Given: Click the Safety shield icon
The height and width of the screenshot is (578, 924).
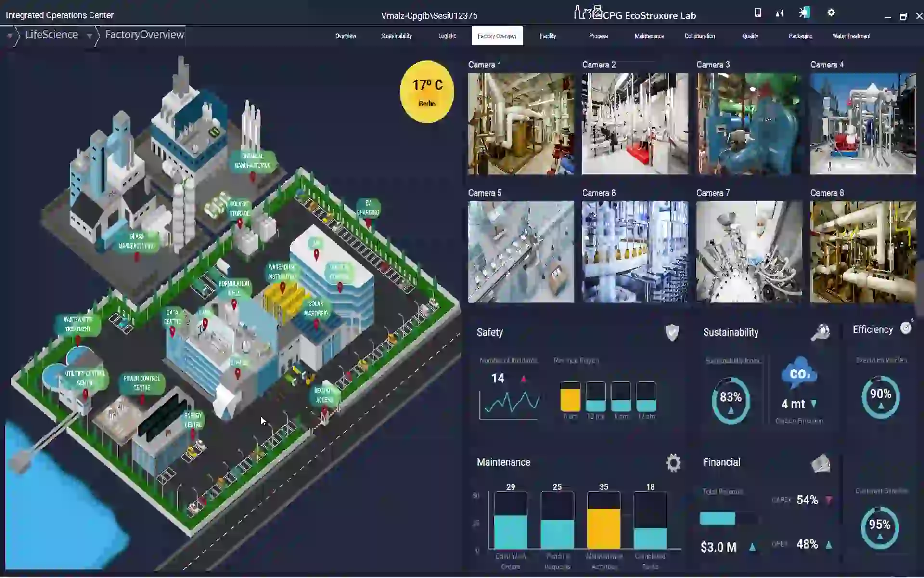Looking at the screenshot, I should click(x=672, y=332).
